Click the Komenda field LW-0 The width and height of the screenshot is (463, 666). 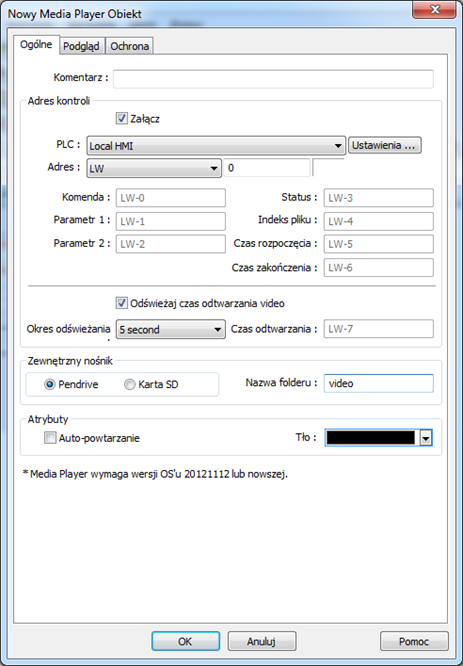coord(171,198)
